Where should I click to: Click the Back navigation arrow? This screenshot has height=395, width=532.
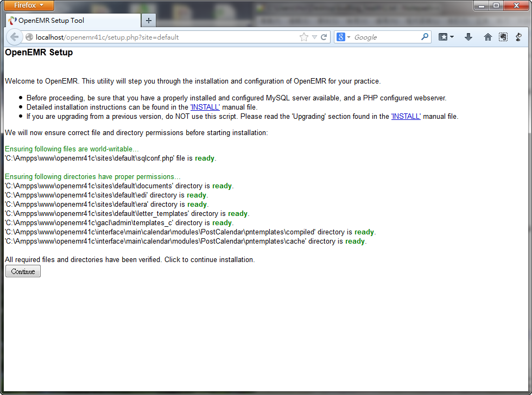click(x=14, y=37)
